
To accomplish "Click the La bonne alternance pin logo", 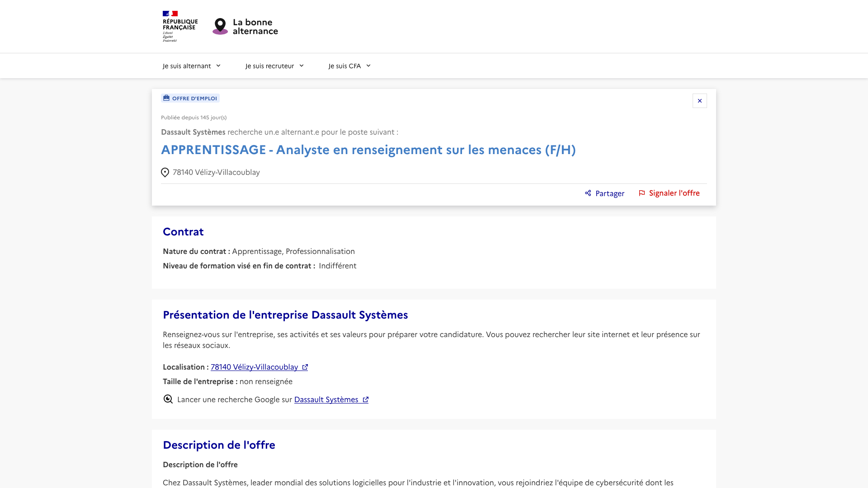I will (x=220, y=26).
